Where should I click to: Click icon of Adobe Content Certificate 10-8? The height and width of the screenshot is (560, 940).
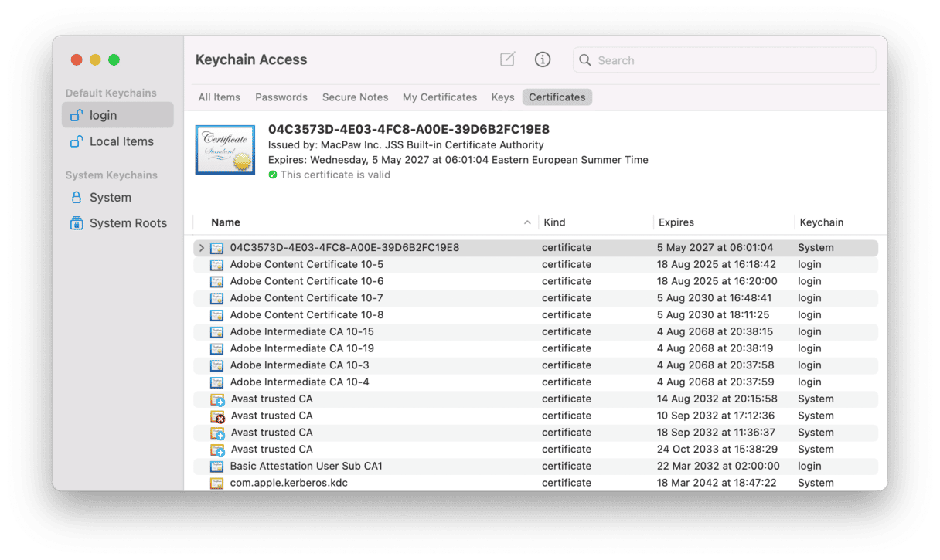pyautogui.click(x=216, y=315)
